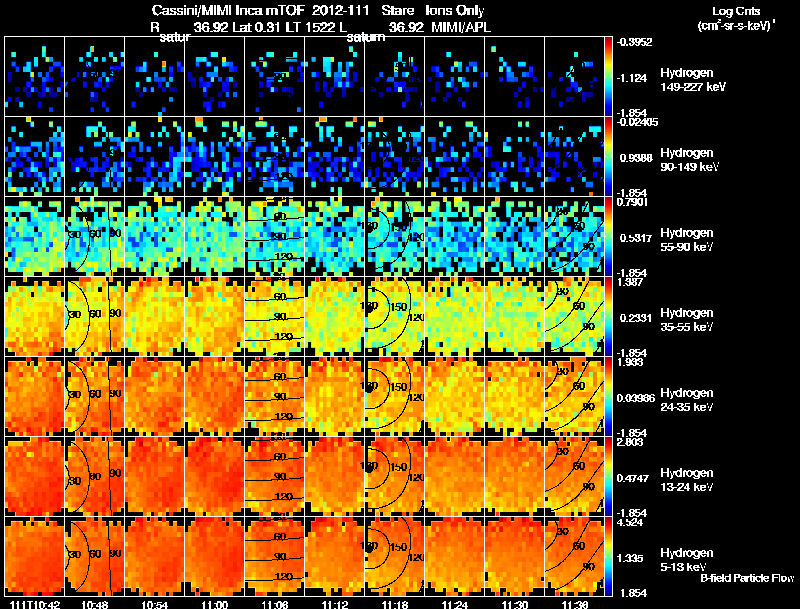
Task: Click the Cassini/MIMI Inca mTOF title
Action: (228, 10)
